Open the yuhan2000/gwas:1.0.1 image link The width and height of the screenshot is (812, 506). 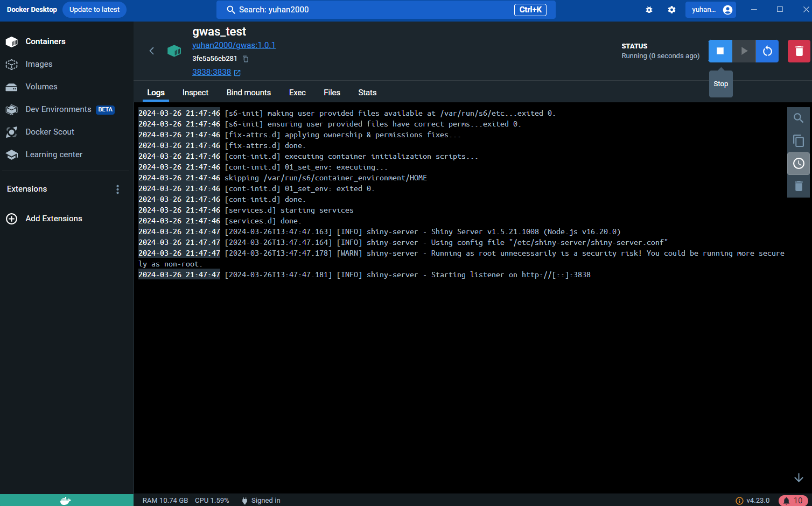[x=234, y=45]
